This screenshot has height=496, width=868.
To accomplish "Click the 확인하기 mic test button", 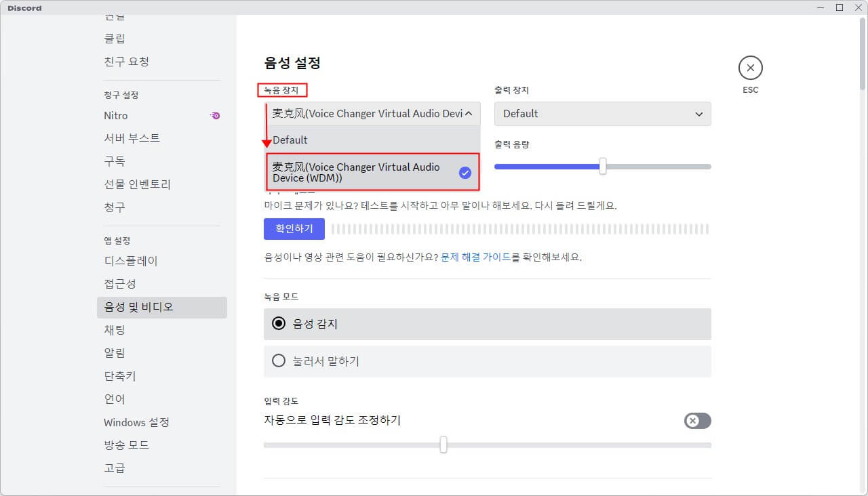I will (x=294, y=229).
